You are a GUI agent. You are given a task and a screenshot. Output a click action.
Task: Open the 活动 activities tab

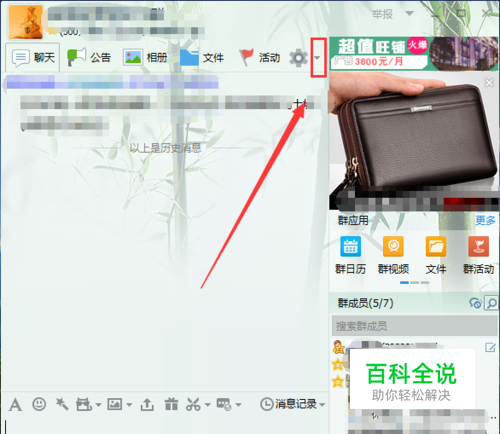[260, 57]
